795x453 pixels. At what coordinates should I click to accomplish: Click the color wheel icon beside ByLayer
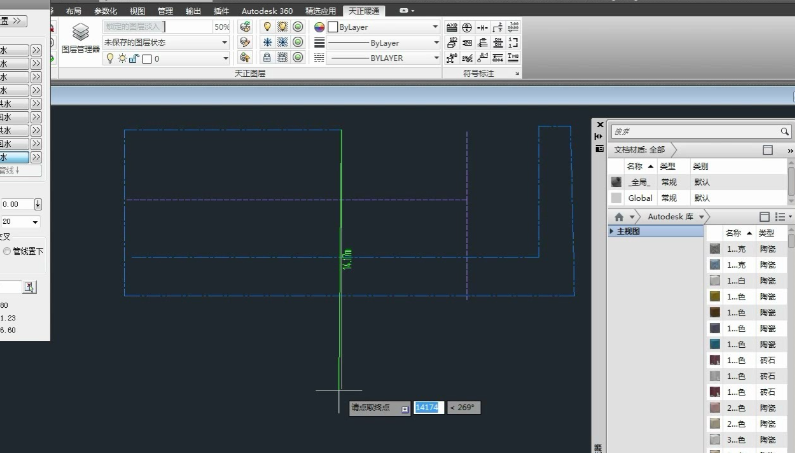tap(319, 27)
